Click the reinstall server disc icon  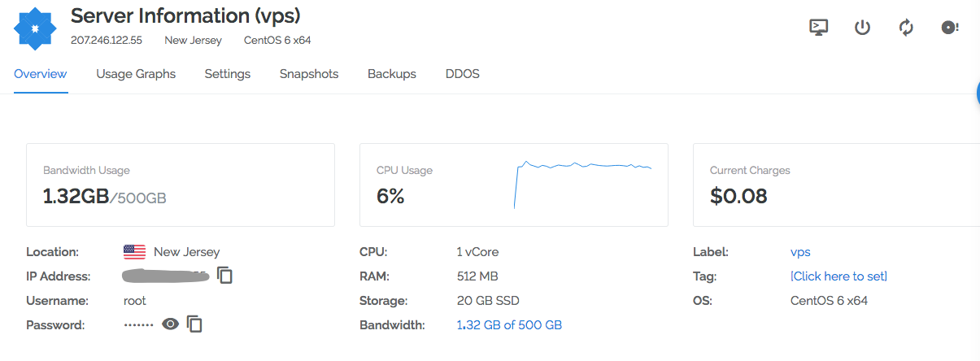point(950,28)
